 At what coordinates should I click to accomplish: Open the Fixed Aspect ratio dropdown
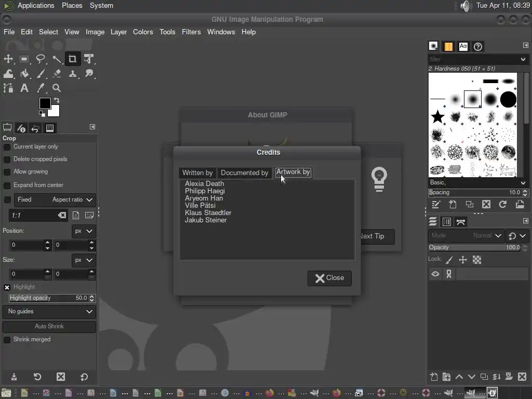55,200
